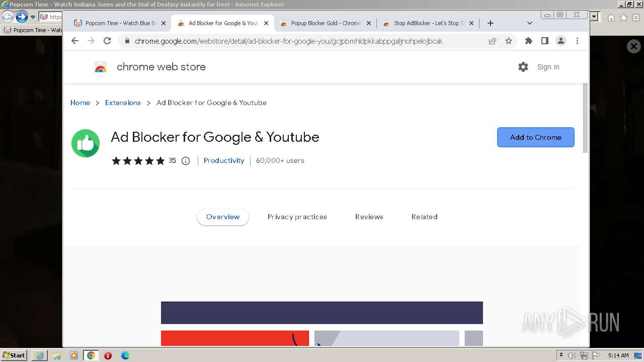The width and height of the screenshot is (644, 362).
Task: Go to Extensions breadcrumb link
Action: tap(123, 103)
